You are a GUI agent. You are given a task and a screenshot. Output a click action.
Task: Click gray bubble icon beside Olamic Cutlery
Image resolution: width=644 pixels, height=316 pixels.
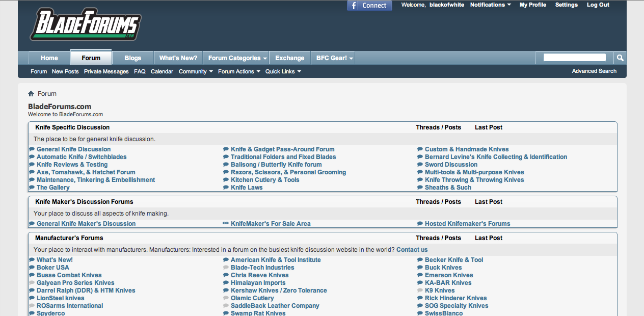coord(226,298)
